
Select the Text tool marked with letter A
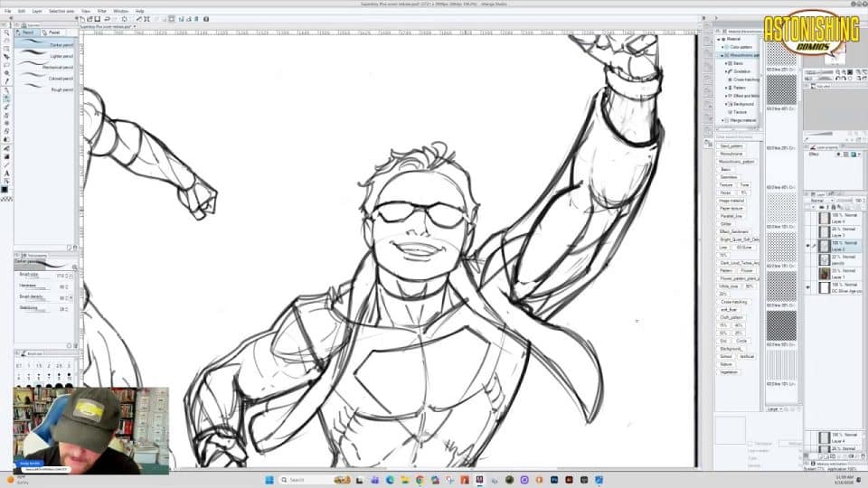point(6,174)
